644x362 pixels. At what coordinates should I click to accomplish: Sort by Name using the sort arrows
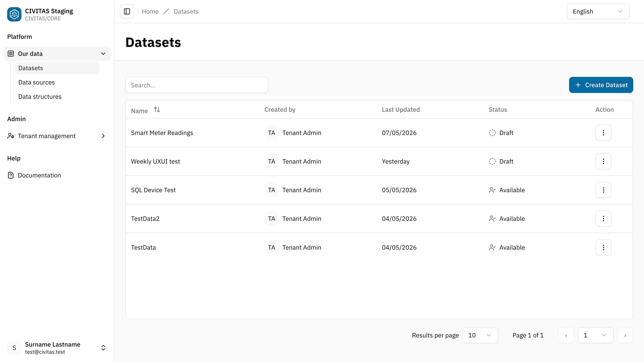(157, 110)
